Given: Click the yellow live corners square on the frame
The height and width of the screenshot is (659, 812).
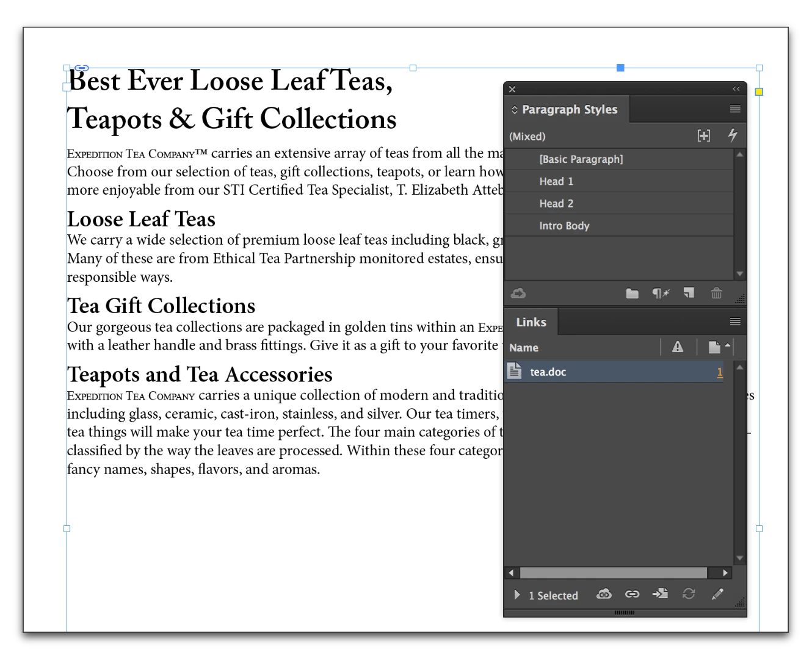Looking at the screenshot, I should (x=759, y=92).
